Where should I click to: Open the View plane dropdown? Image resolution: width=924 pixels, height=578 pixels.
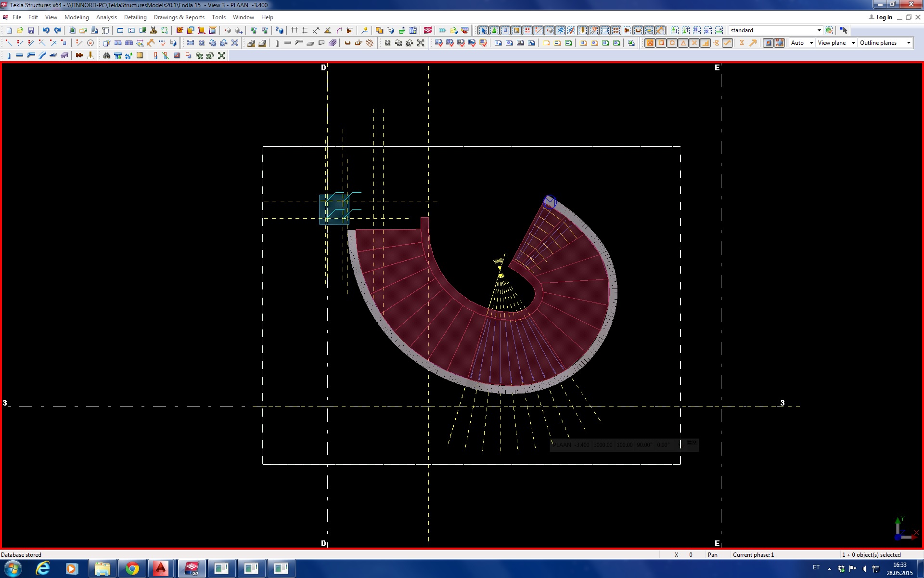tap(853, 43)
